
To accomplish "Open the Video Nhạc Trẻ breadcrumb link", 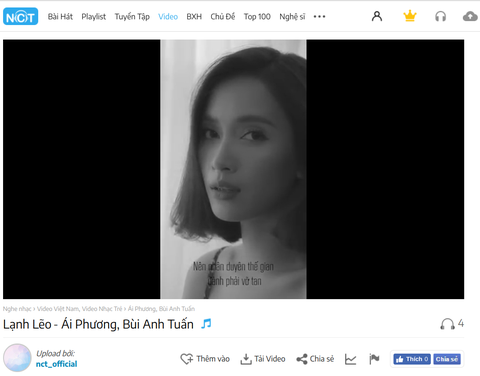I will [x=102, y=309].
